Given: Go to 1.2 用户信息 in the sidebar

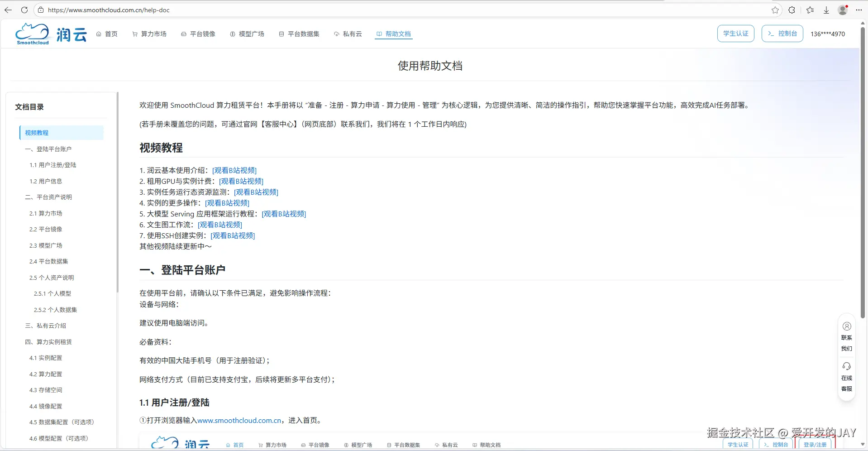Looking at the screenshot, I should tap(46, 181).
